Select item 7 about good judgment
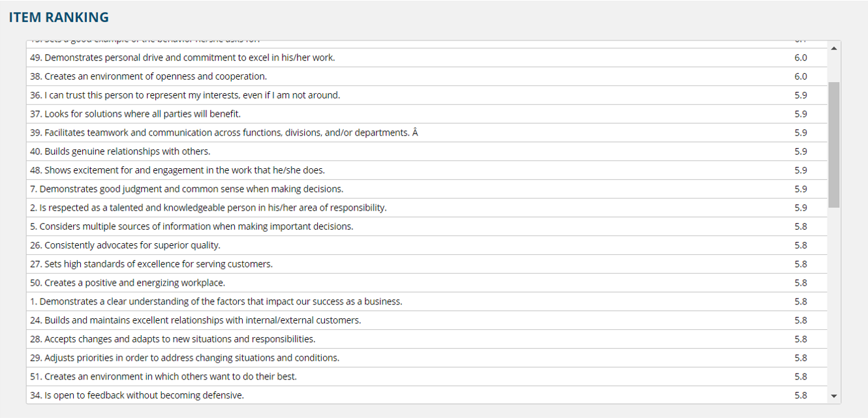The height and width of the screenshot is (418, 868). 427,189
